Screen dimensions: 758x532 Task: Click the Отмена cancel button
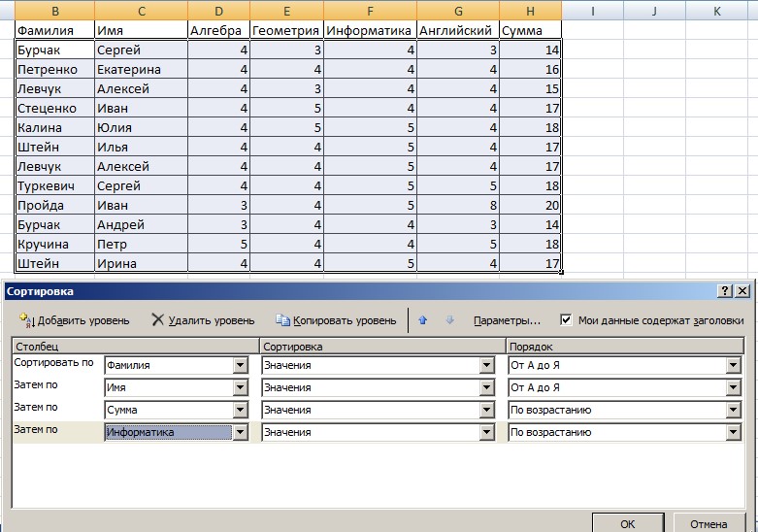[709, 523]
